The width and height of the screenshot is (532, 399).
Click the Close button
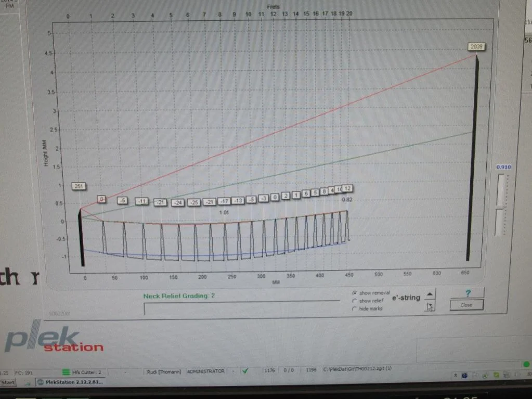466,305
